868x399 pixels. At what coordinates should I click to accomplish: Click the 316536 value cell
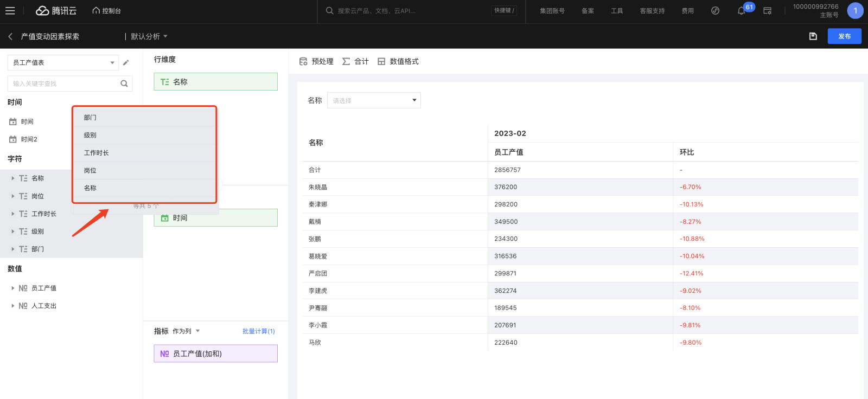[x=505, y=256]
